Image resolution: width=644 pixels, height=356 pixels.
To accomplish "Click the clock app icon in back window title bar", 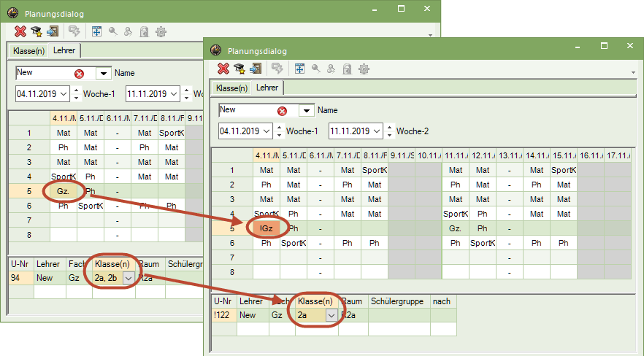I will (x=12, y=12).
